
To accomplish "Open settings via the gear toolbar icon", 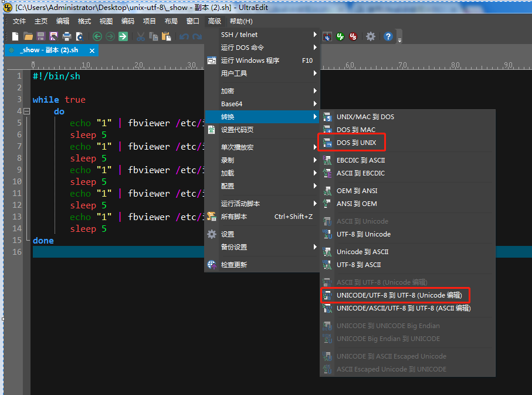I will click(x=371, y=36).
